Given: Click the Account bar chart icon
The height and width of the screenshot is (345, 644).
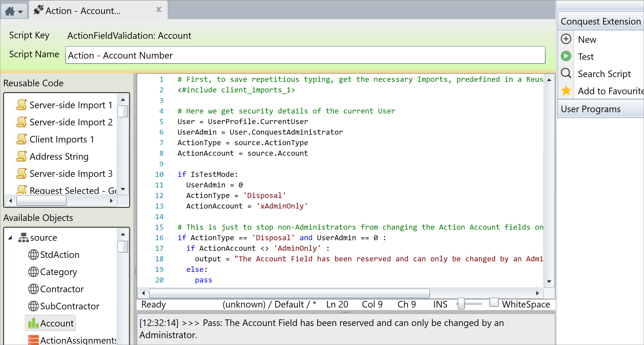Looking at the screenshot, I should pyautogui.click(x=33, y=323).
